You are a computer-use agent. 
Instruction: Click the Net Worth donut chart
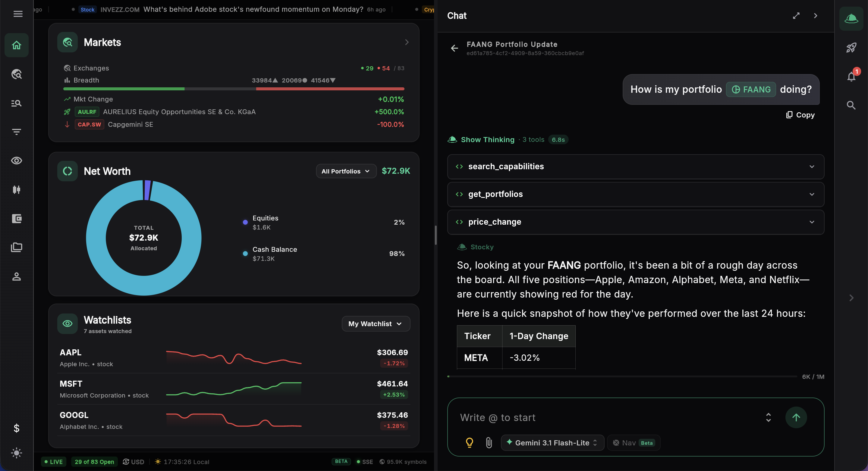tap(143, 238)
